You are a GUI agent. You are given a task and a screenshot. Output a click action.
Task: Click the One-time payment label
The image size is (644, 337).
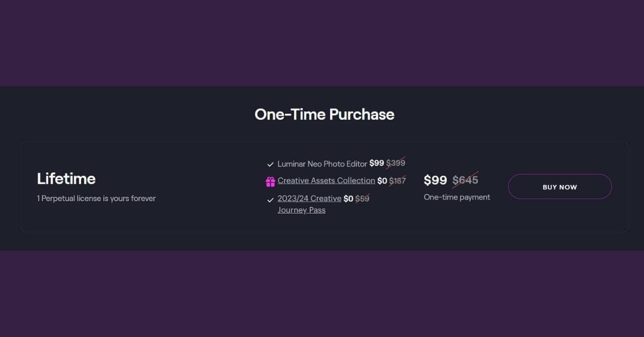coord(457,197)
